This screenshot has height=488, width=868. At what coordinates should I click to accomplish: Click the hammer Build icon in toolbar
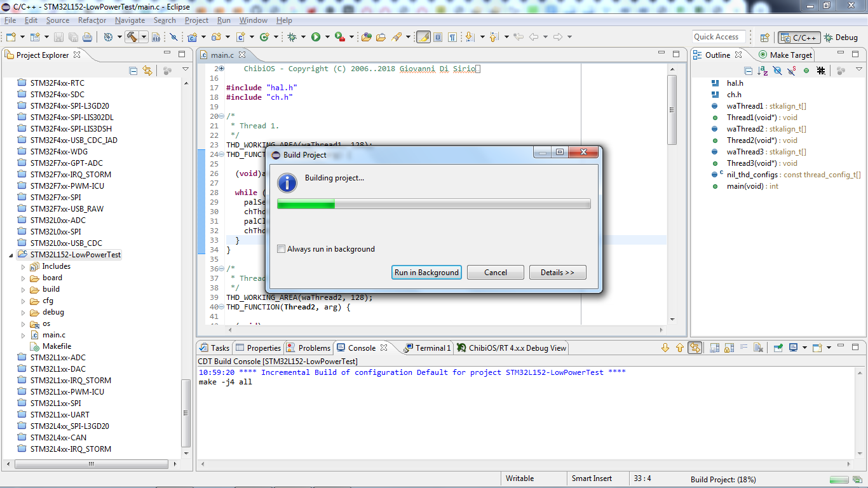pos(132,37)
